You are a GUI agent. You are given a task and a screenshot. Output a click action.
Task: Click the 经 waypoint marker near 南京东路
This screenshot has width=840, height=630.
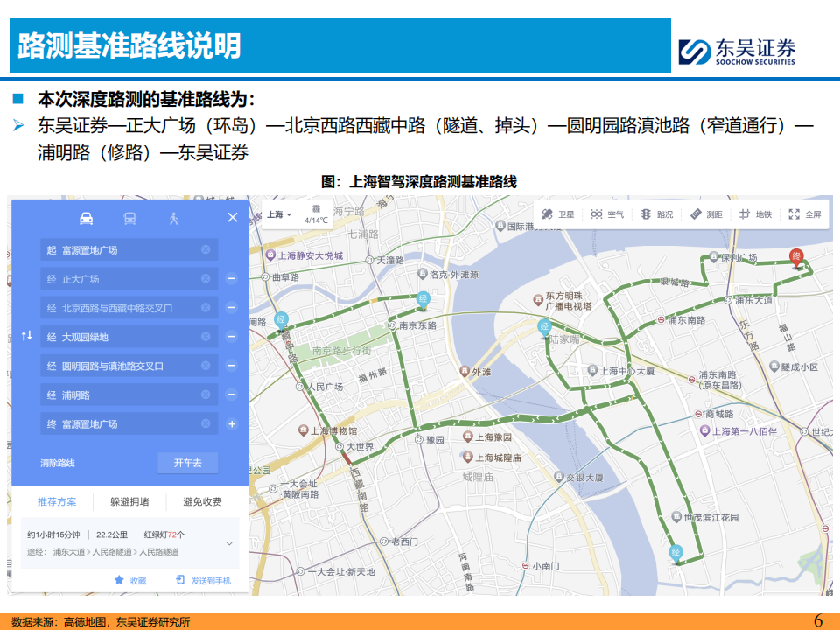pos(423,300)
